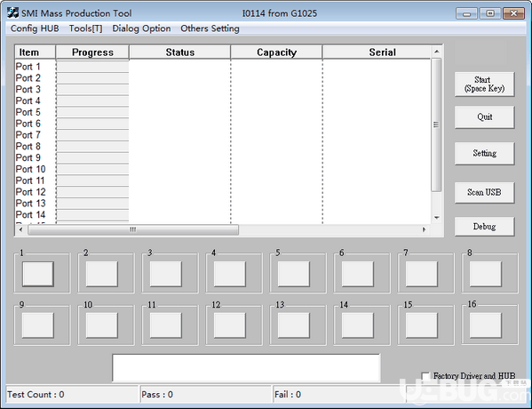The image size is (532, 409).
Task: Click port slot button 14
Action: (358, 325)
